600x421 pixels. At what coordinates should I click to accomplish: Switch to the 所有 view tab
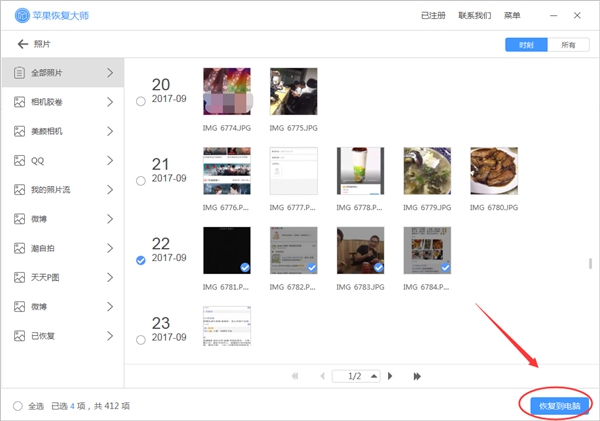[x=567, y=45]
